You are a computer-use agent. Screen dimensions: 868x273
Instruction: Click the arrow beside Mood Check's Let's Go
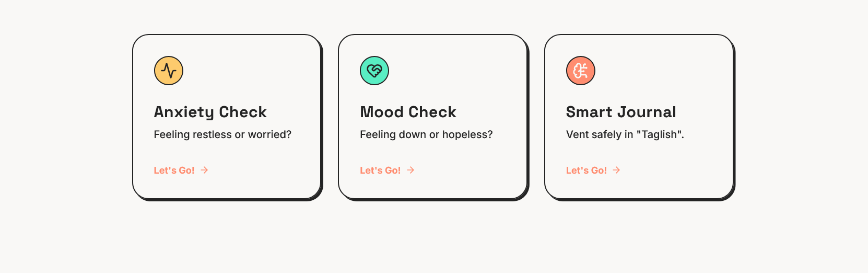coord(411,170)
